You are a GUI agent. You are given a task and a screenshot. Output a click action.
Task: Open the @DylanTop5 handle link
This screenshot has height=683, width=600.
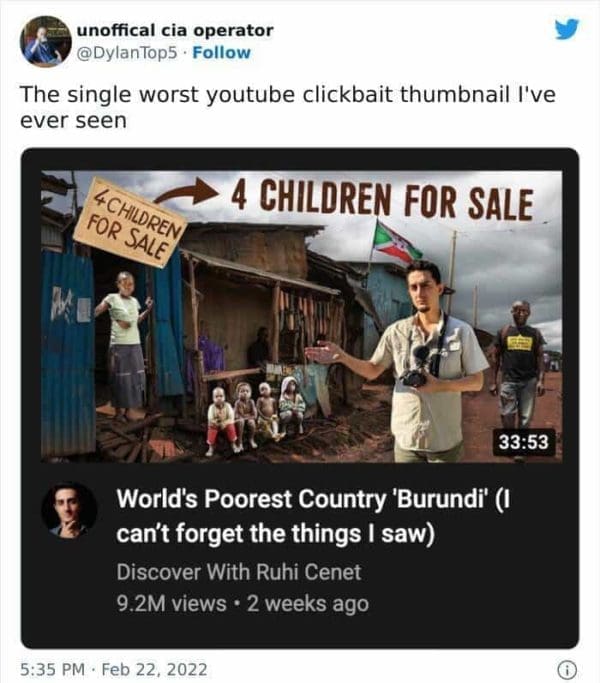point(127,53)
